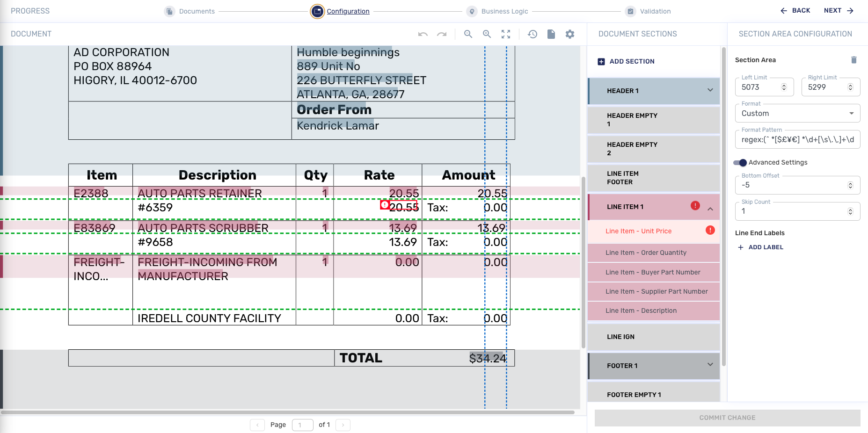Select Line Item - Order Quantity field
The image size is (868, 433).
click(x=646, y=253)
